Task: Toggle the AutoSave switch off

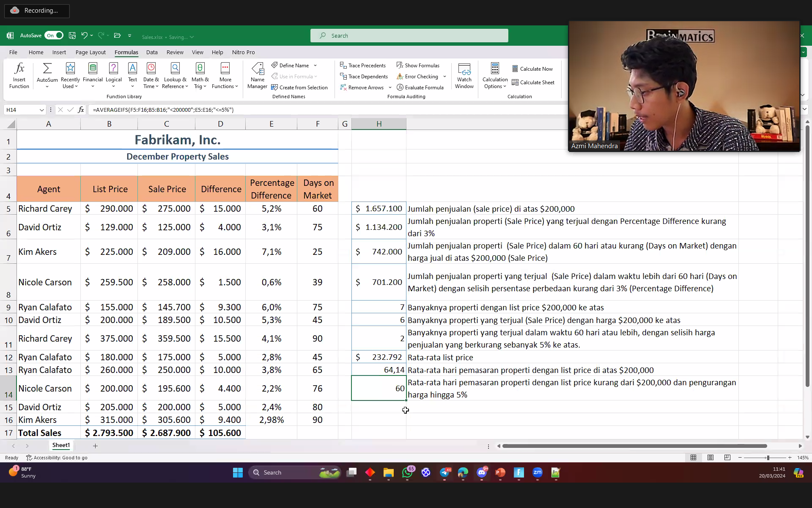Action: [54, 36]
